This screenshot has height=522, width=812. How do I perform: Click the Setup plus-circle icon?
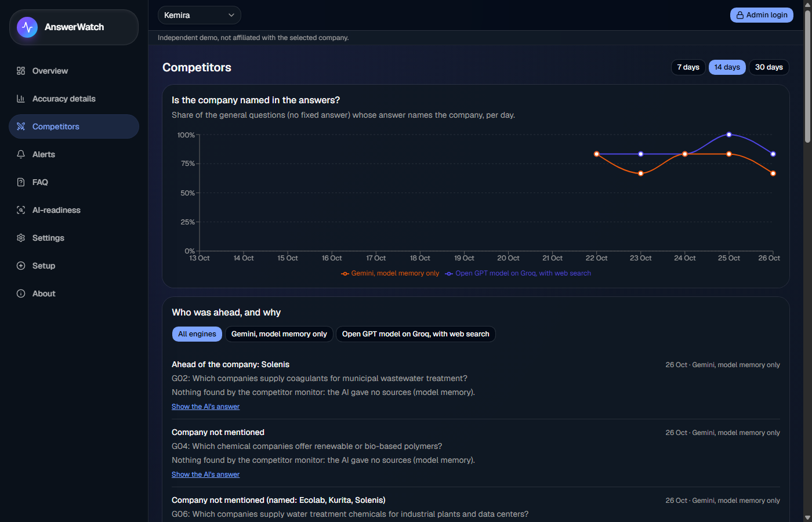(21, 266)
